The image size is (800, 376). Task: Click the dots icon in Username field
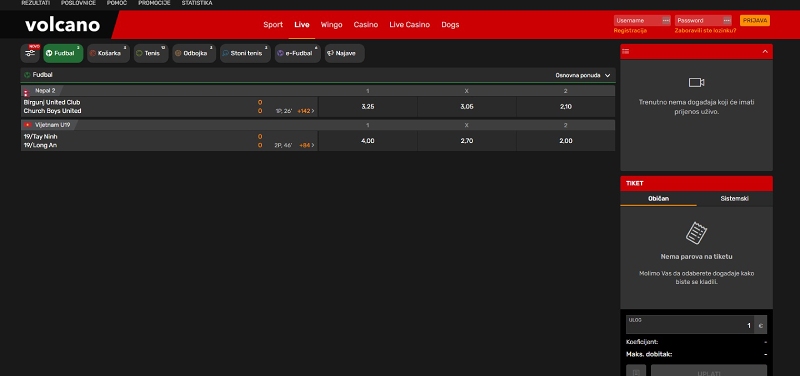(666, 20)
